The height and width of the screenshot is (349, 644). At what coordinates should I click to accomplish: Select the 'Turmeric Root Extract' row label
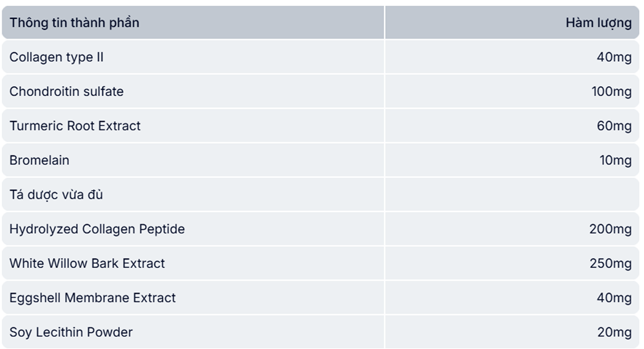point(75,126)
